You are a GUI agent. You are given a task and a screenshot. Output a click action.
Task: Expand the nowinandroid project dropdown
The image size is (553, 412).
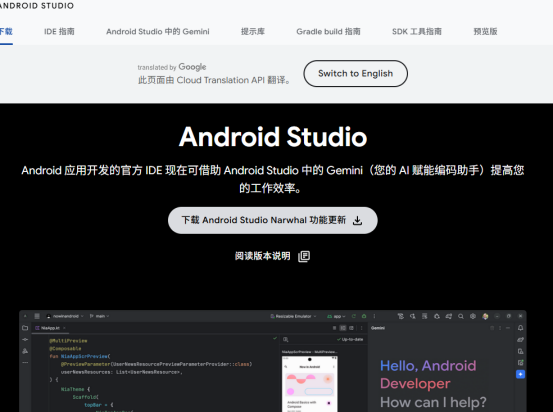65,316
